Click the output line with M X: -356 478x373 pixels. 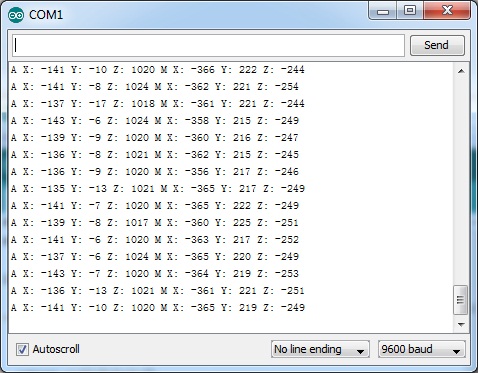pyautogui.click(x=155, y=172)
